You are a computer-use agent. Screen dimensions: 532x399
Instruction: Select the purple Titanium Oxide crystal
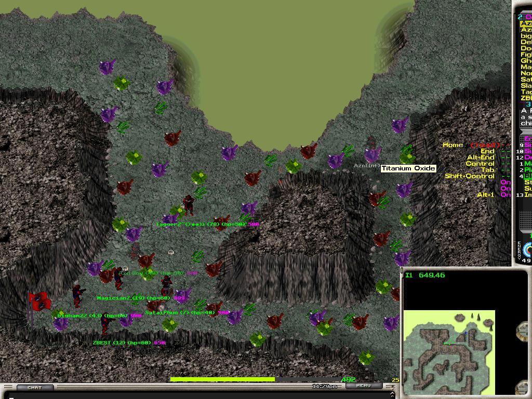[x=372, y=155]
